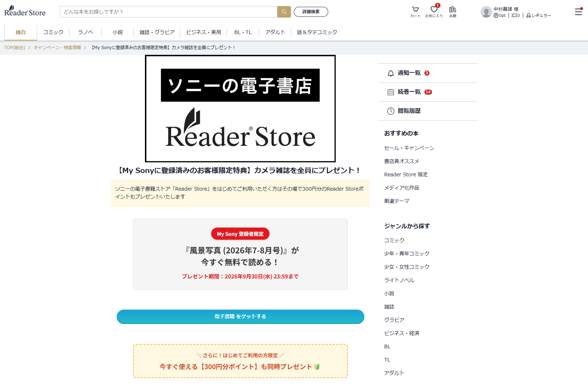Click ライトノベル genre link
The image size is (588, 387).
[399, 280]
